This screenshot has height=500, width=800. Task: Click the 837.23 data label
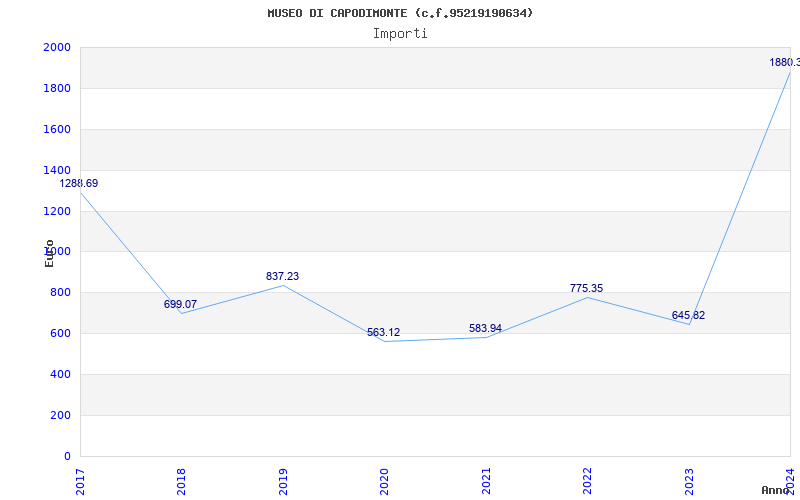point(282,276)
